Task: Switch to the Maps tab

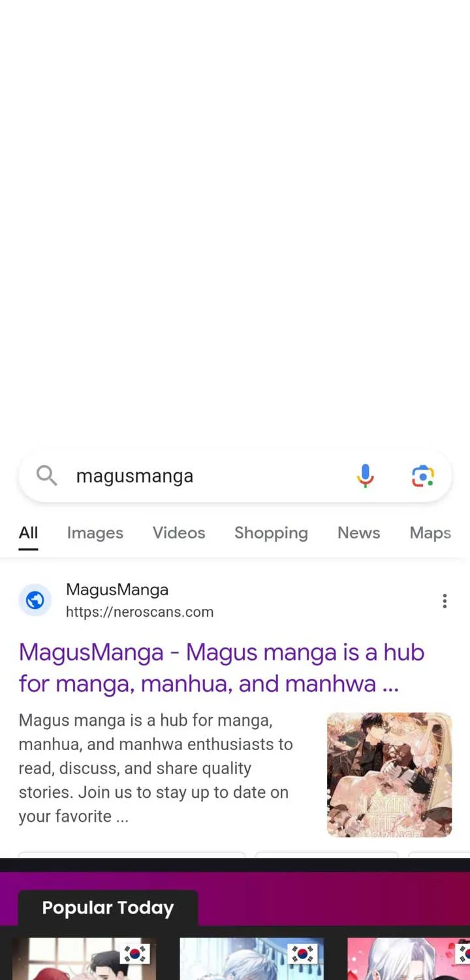Action: (430, 533)
